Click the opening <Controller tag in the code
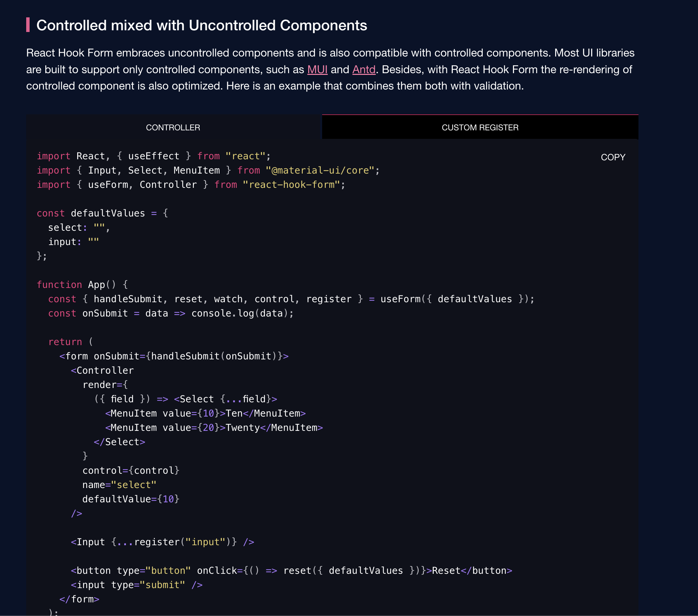Screen dimensions: 698x616 coord(102,370)
